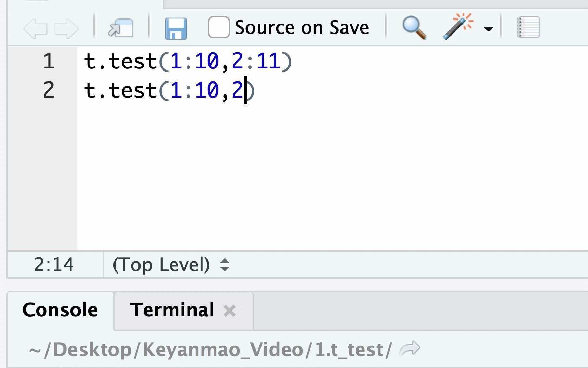
Task: Click the Source on Save label
Action: 302,27
